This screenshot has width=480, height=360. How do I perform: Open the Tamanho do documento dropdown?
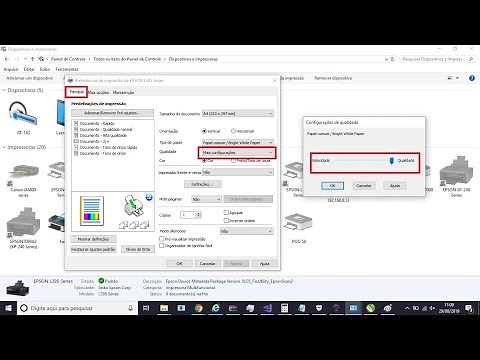(238, 114)
